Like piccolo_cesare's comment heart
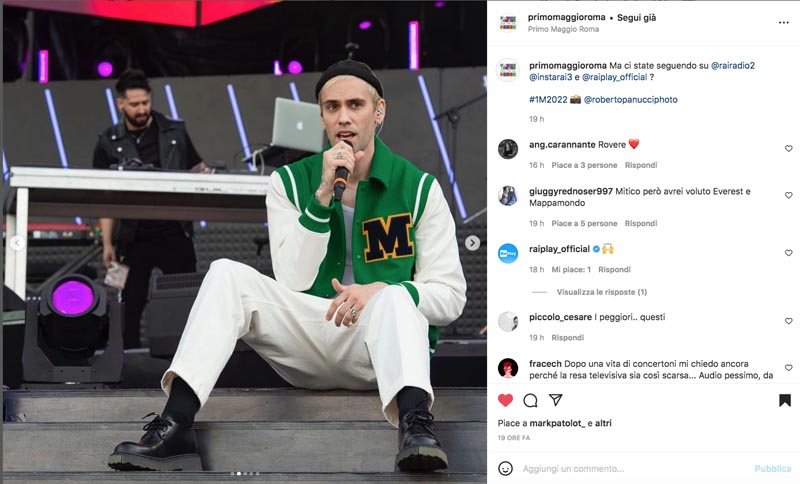 788,321
